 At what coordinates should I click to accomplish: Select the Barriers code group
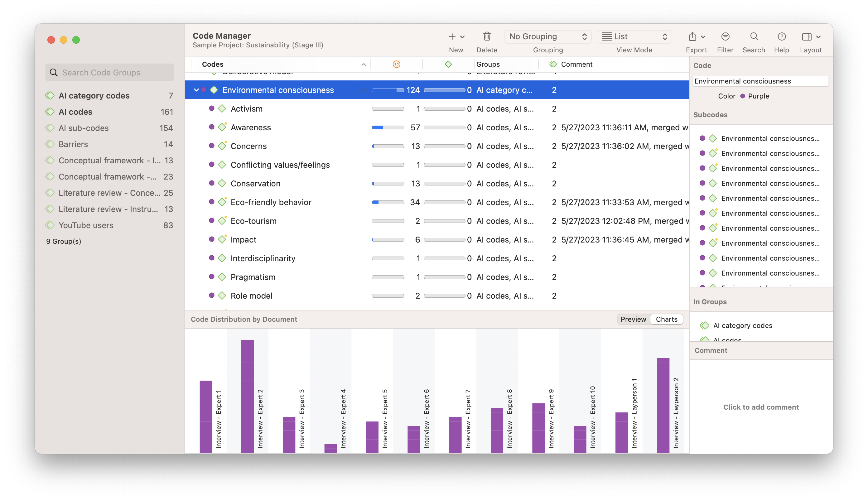[73, 144]
